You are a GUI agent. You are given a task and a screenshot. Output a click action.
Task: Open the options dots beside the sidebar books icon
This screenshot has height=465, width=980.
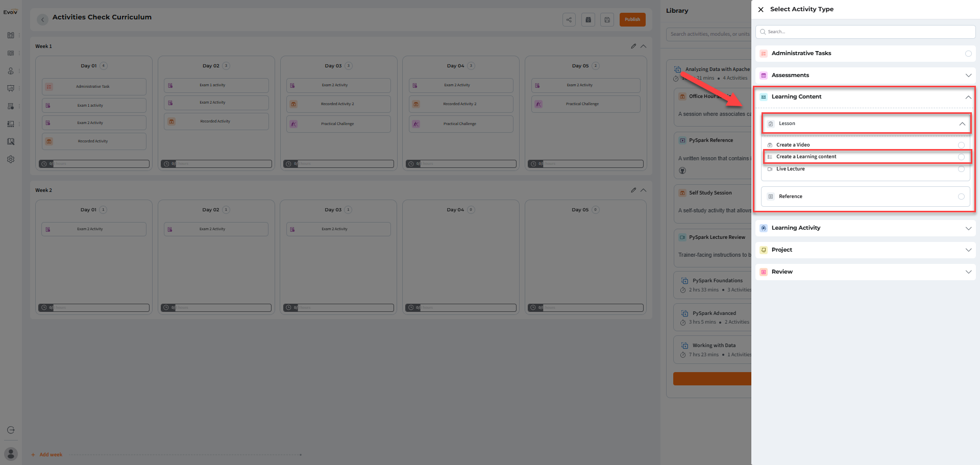[x=19, y=35]
